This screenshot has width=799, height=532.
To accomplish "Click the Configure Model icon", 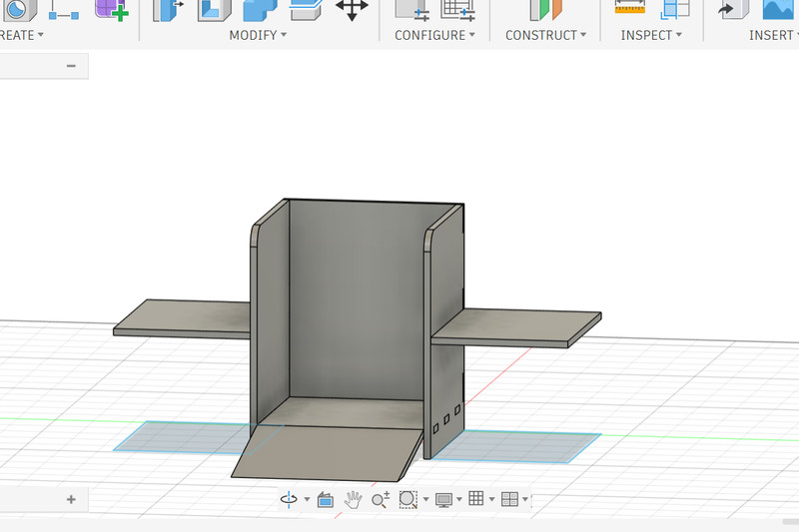I will pyautogui.click(x=412, y=10).
